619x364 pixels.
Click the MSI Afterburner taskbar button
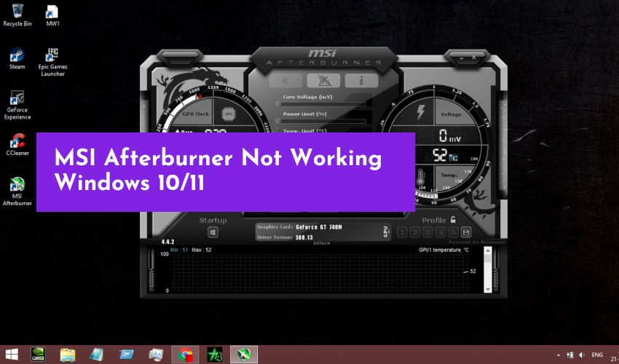(244, 355)
